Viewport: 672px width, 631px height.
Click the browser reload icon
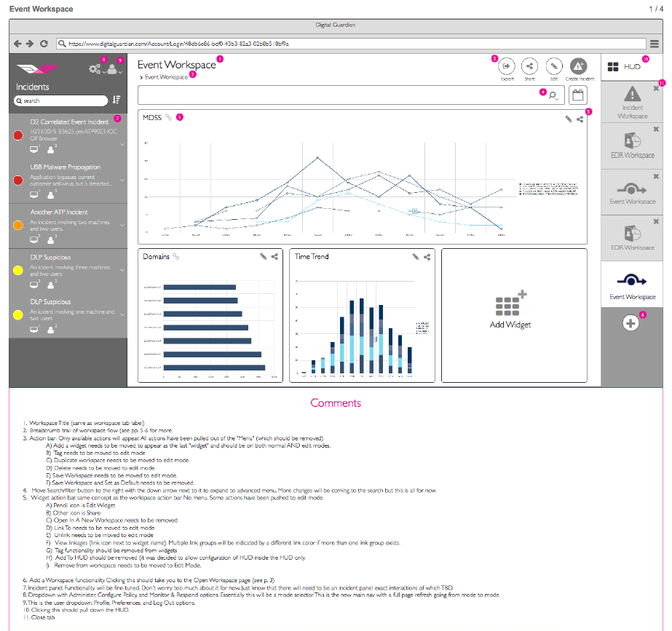coord(44,44)
